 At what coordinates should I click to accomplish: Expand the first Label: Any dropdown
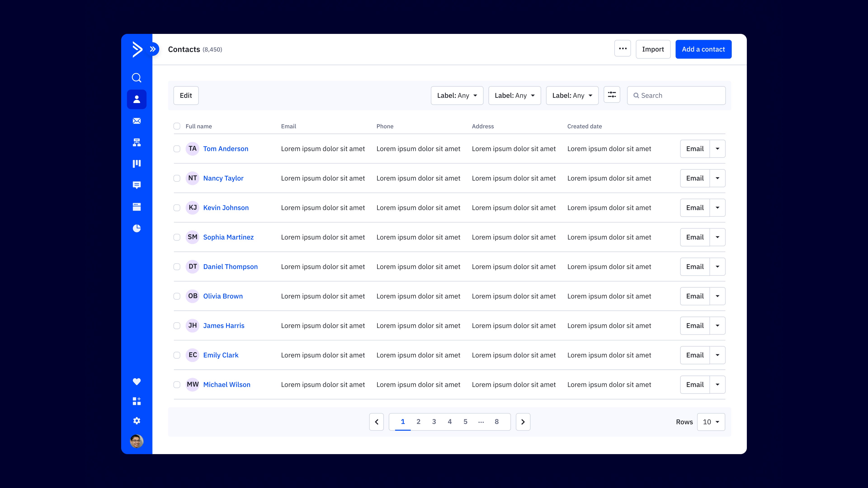[457, 96]
